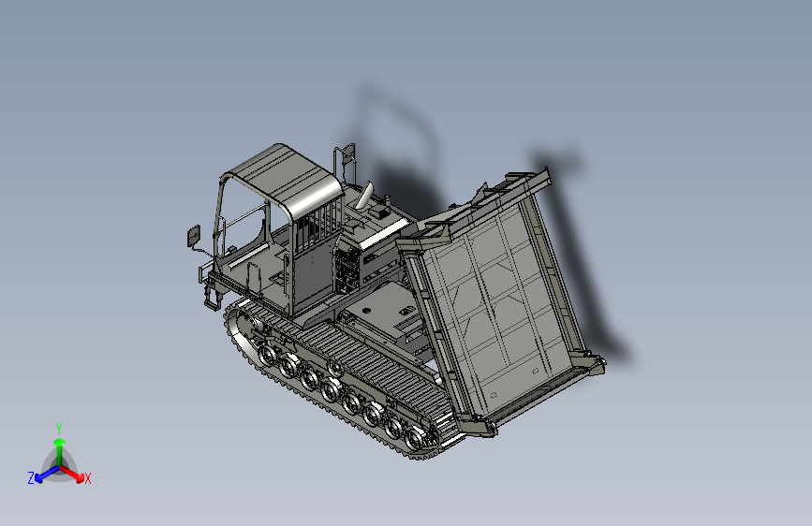
Task: Select the curved cab roof of the vehicle
Action: pos(288,177)
